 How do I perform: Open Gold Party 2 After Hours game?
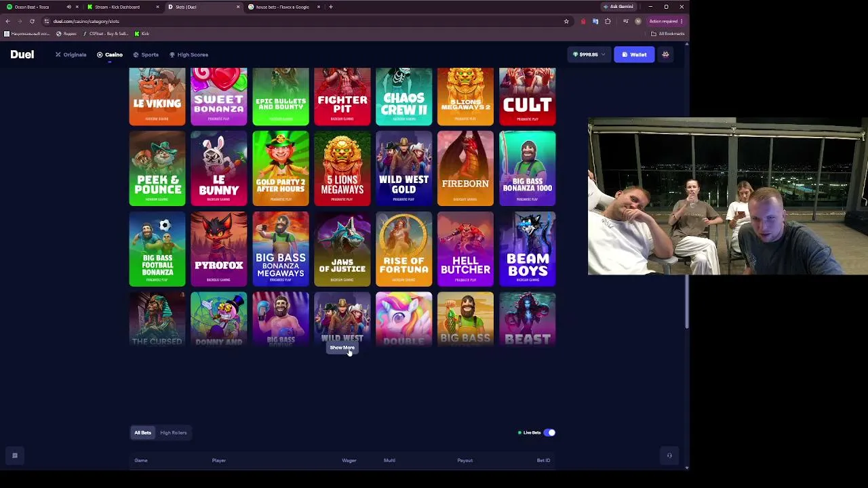tap(281, 168)
